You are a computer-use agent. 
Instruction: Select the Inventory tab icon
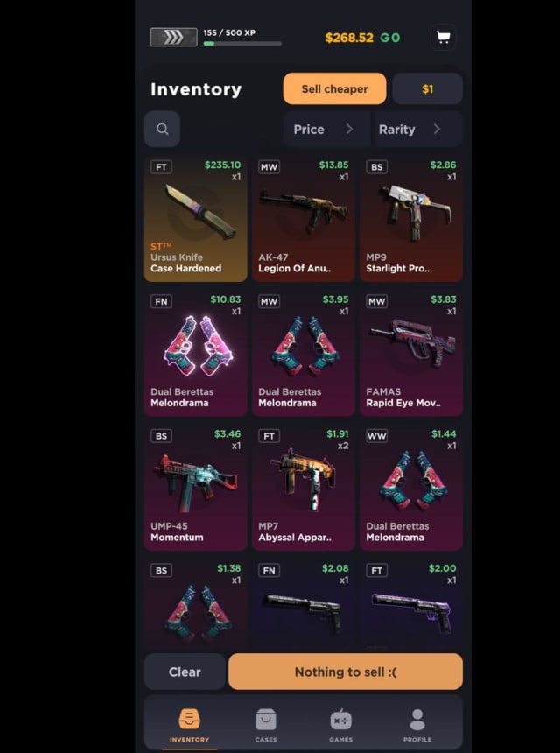coord(190,720)
